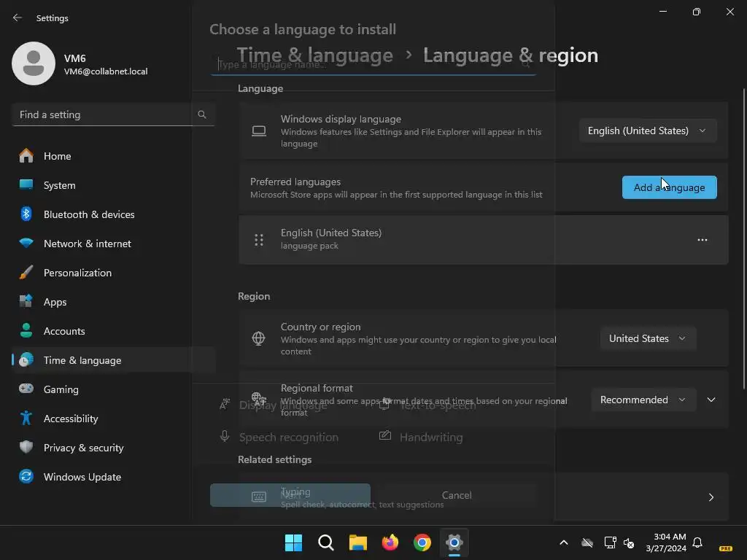Click the keyboard icon next to Typing
The image size is (747, 560).
[x=259, y=497]
